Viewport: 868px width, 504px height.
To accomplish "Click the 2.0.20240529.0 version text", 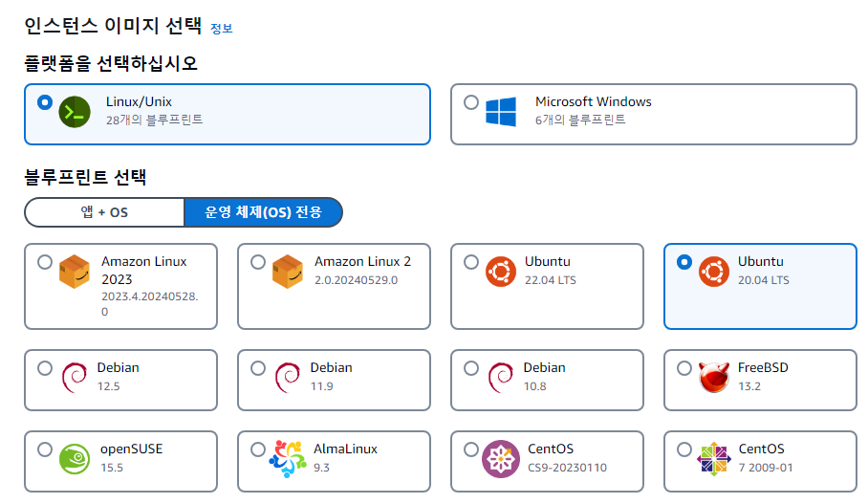I will (x=356, y=280).
